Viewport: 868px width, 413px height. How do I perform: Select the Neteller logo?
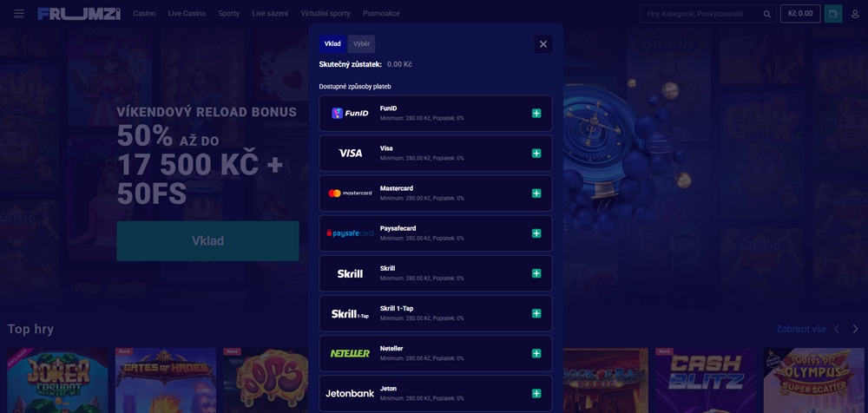(350, 353)
